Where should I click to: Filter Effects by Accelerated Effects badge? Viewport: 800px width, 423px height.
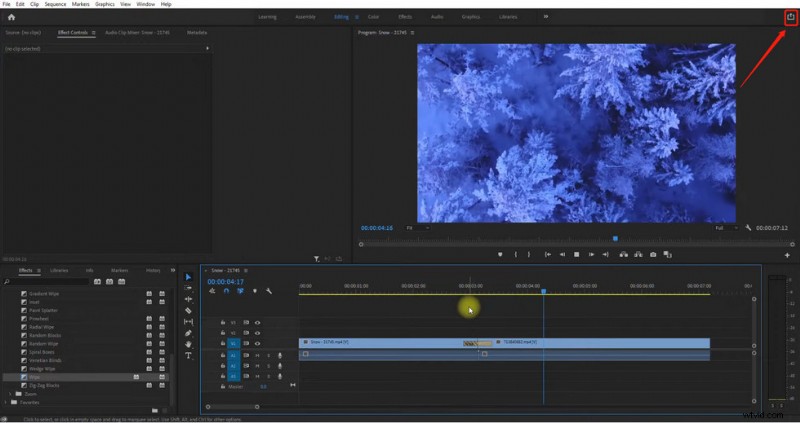coord(97,282)
